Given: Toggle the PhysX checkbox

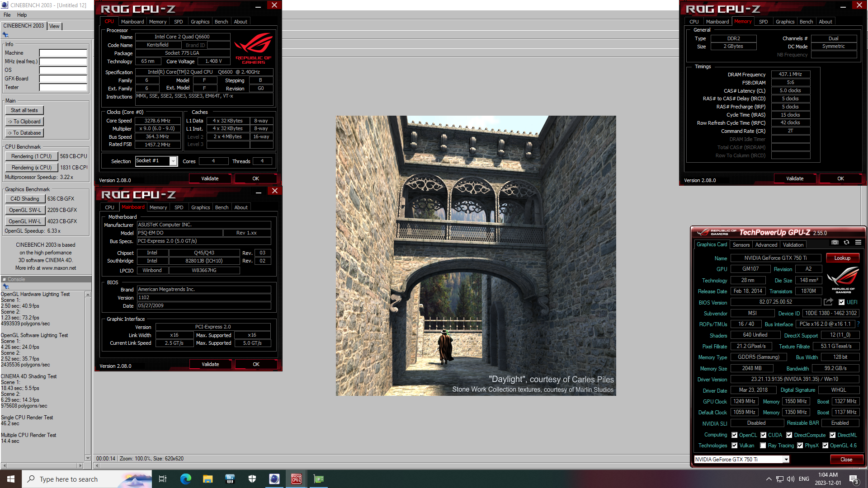Looking at the screenshot, I should click(x=800, y=446).
